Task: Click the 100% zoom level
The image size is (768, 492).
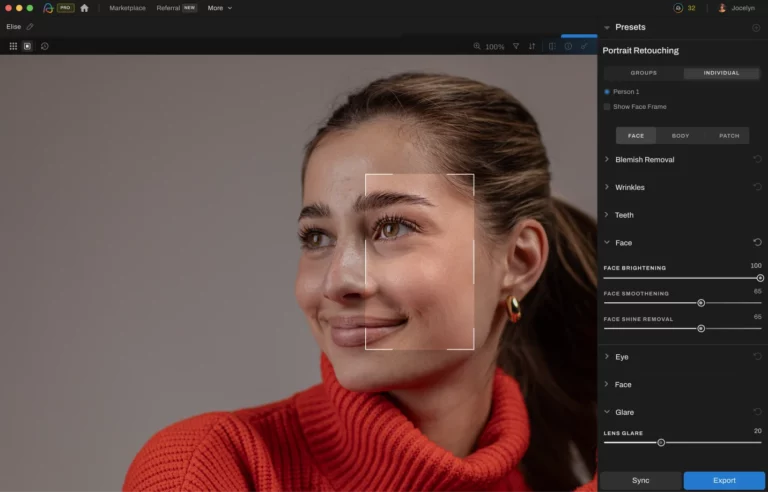Action: click(x=495, y=47)
